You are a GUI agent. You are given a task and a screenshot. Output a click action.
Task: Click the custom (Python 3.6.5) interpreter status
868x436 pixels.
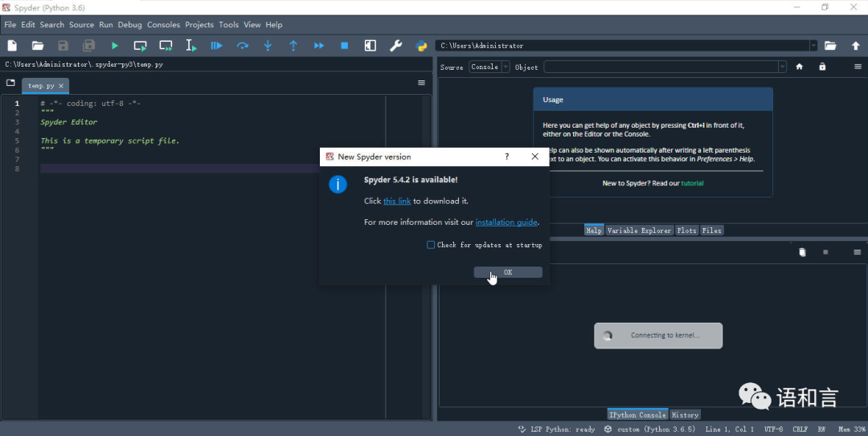649,429
